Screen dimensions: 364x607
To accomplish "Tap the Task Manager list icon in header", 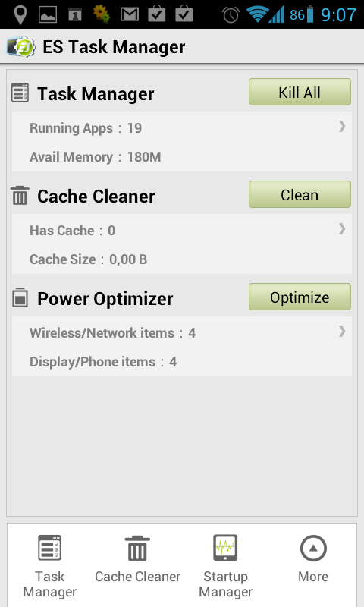I will click(x=20, y=93).
